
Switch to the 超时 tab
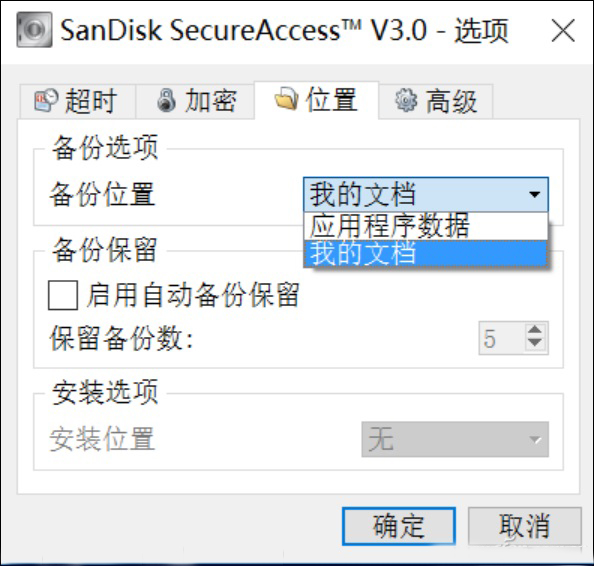(x=77, y=101)
